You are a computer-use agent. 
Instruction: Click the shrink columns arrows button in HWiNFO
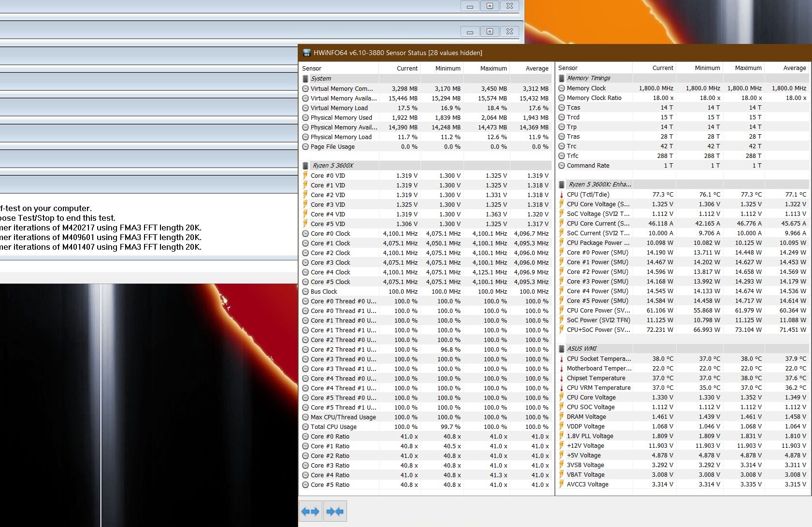coord(335,511)
